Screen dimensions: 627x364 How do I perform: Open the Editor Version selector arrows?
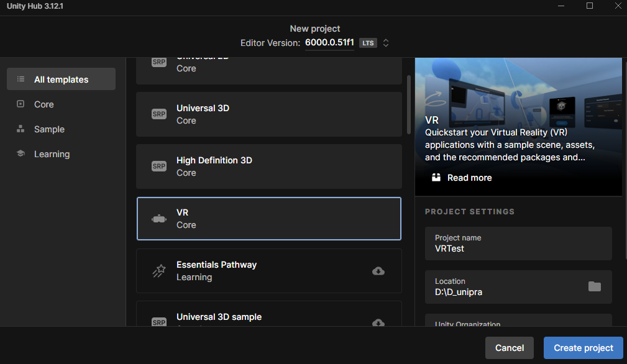point(386,43)
